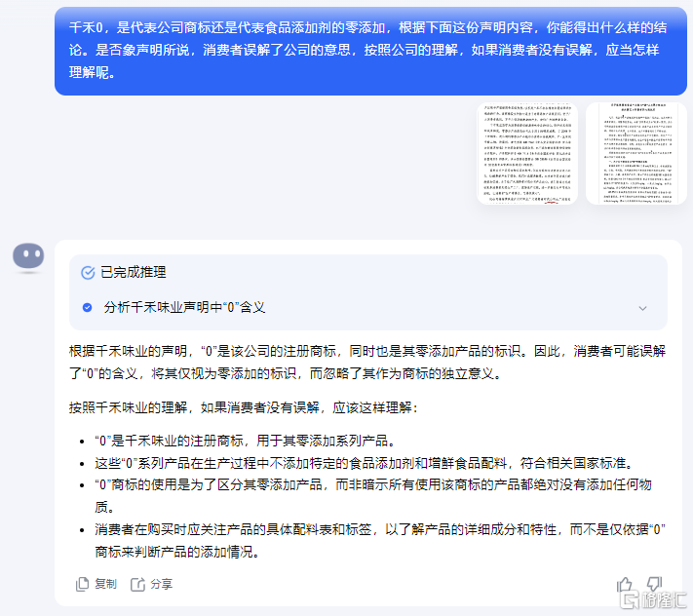Click the 已完成推理 checkmark icon
Viewport: 693px width, 616px height.
pyautogui.click(x=88, y=273)
